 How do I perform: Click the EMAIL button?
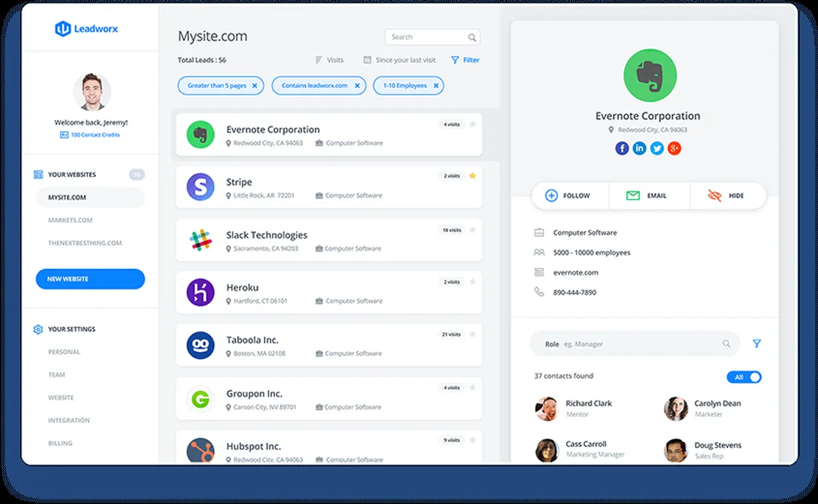click(x=648, y=195)
